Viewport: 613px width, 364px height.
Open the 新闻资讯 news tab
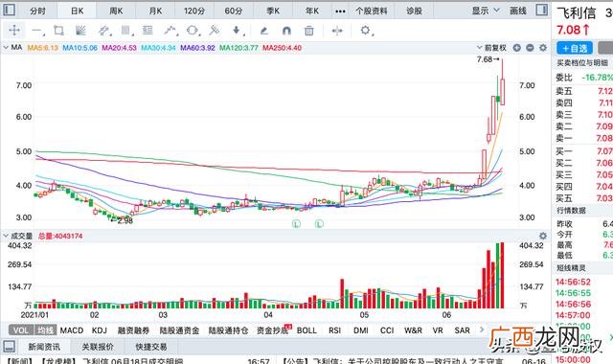pos(44,347)
